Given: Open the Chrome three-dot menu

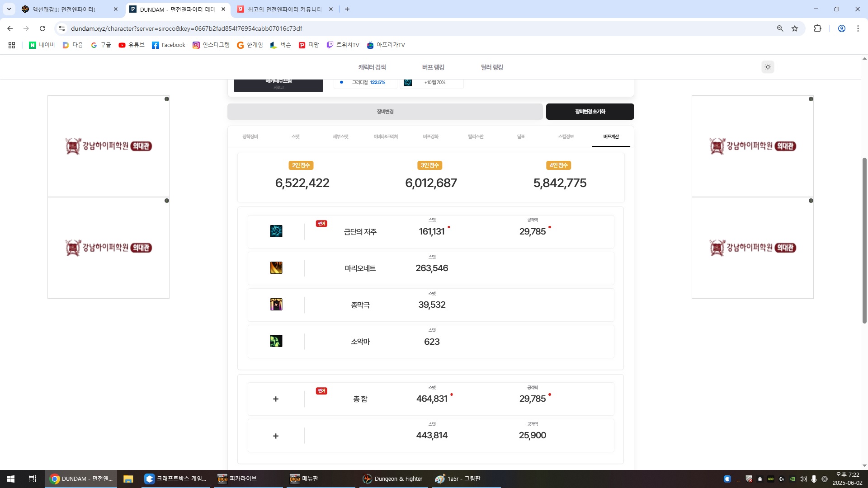Looking at the screenshot, I should click(858, 28).
